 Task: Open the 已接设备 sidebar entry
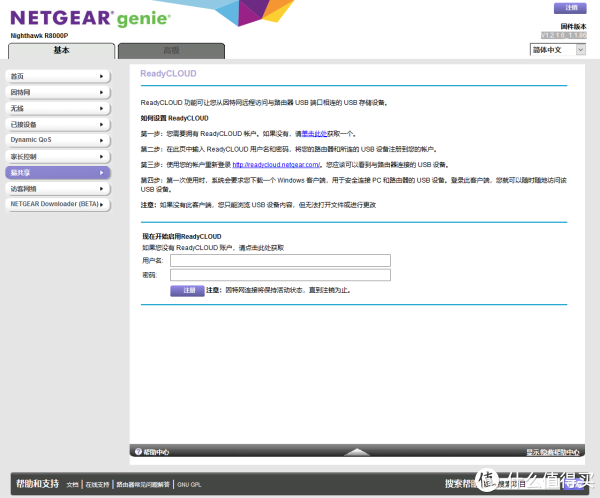pos(58,125)
